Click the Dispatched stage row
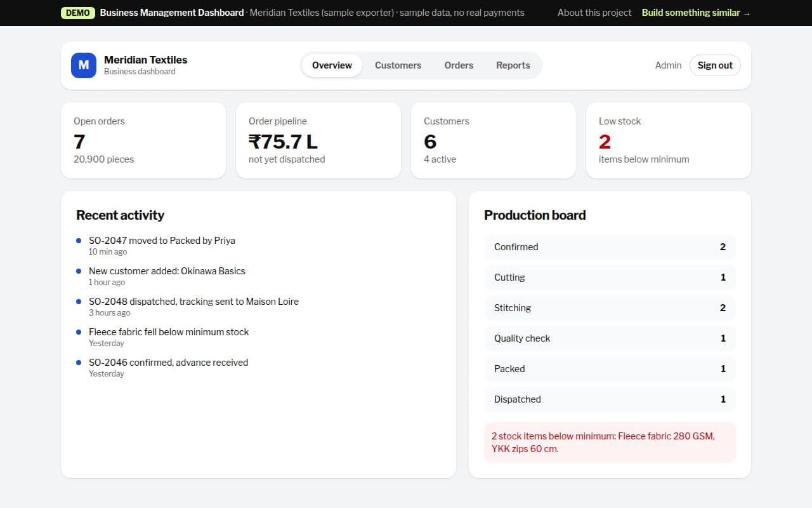The height and width of the screenshot is (508, 812). [x=610, y=399]
